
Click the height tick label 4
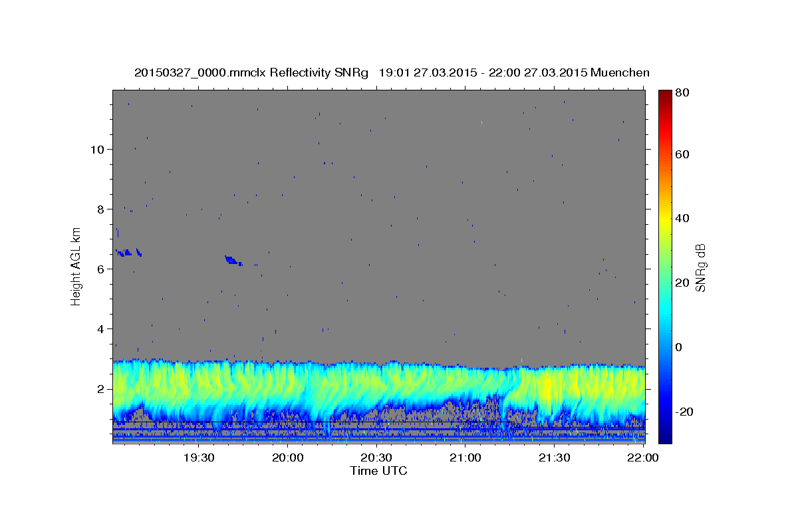pos(101,329)
